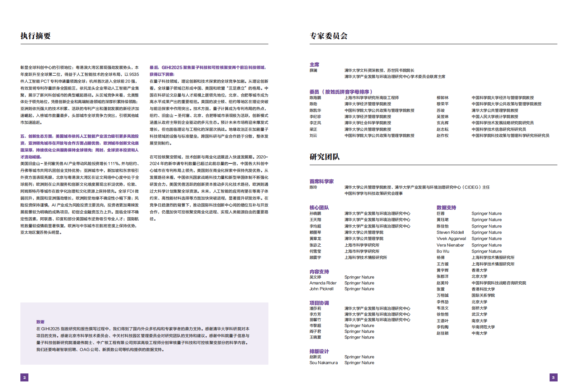Click the name Sou Nakamura
This screenshot has width=578, height=392.
(x=323, y=363)
